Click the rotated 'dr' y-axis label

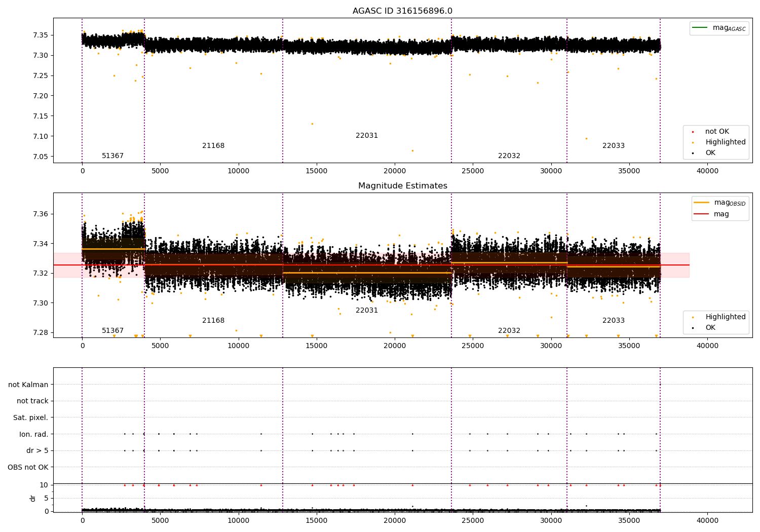point(33,498)
